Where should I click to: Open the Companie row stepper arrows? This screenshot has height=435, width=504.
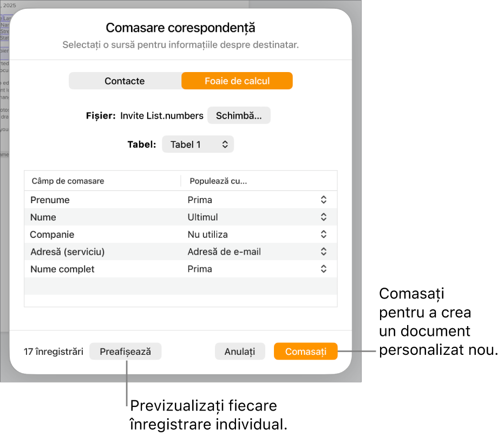point(324,234)
